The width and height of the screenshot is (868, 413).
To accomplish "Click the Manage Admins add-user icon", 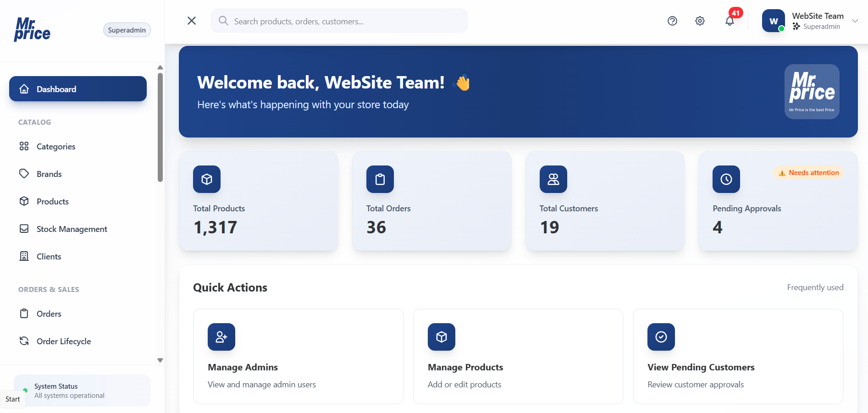I will tap(221, 337).
